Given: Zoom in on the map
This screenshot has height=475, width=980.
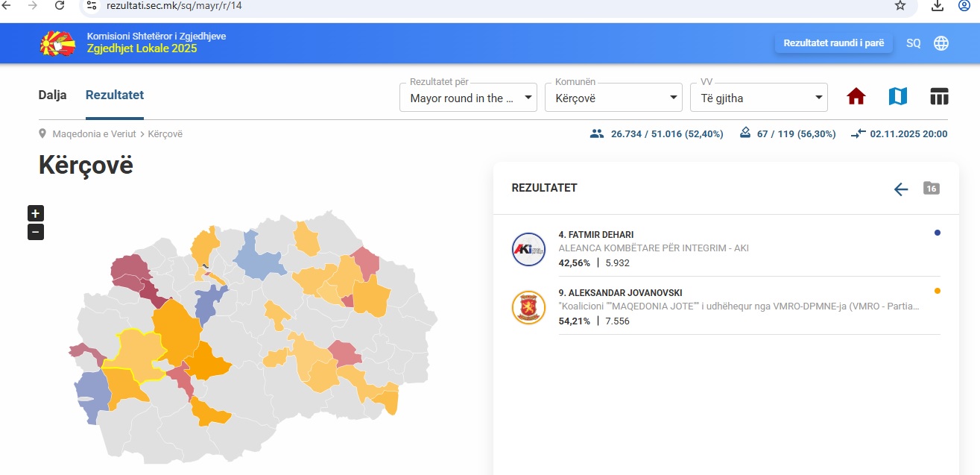Looking at the screenshot, I should 36,213.
